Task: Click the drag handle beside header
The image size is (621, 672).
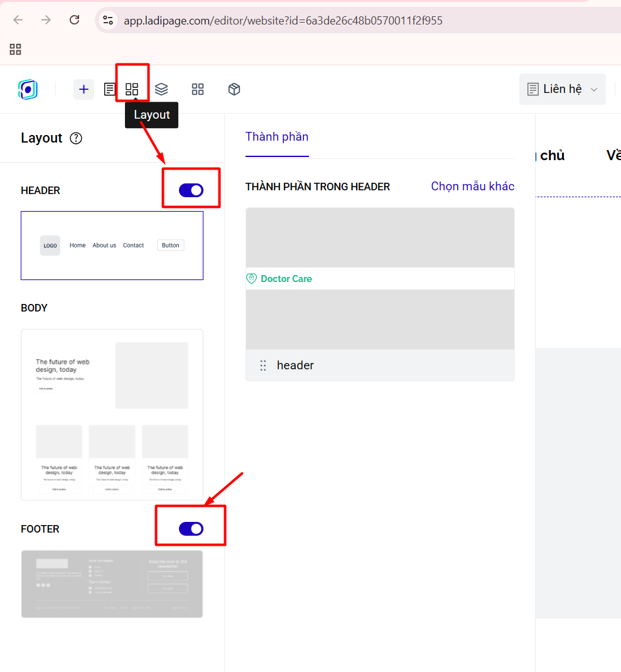Action: [x=263, y=366]
